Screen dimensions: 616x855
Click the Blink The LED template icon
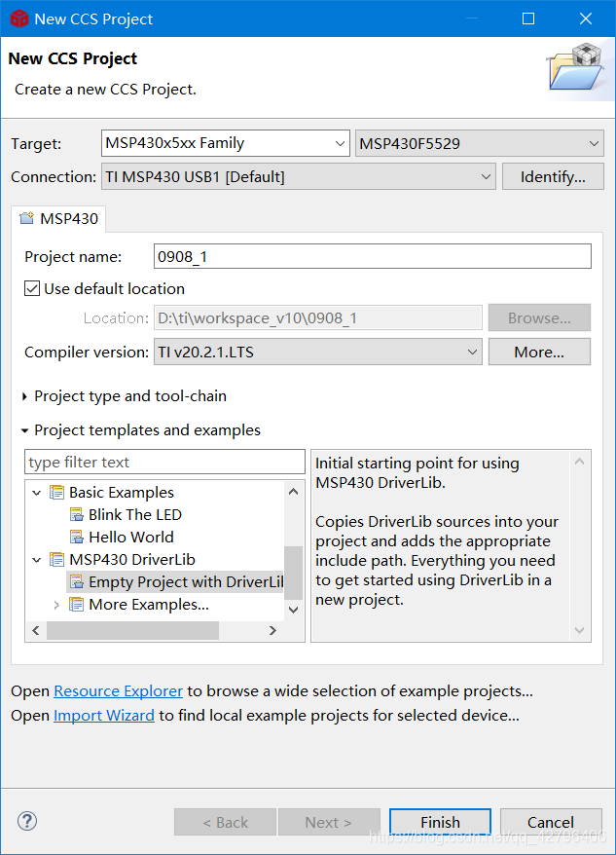pos(77,515)
